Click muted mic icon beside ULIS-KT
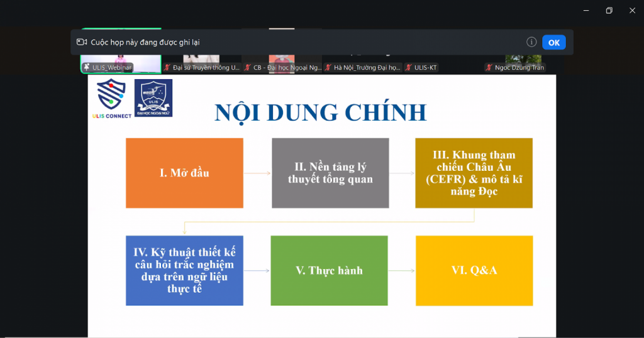Viewport: 644px width, 338px height. [409, 67]
